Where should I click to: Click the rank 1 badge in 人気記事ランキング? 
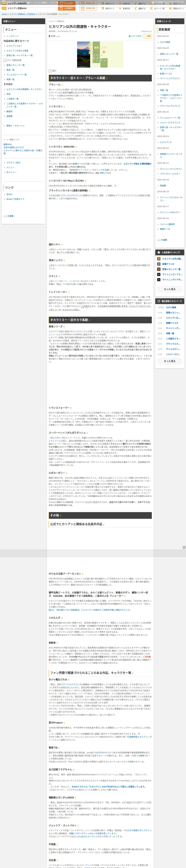coord(159,259)
